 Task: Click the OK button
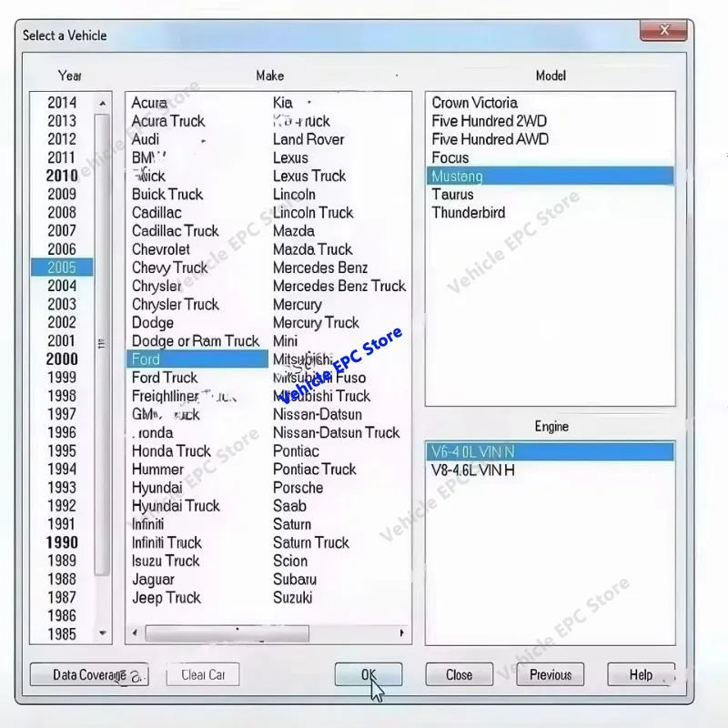point(369,674)
